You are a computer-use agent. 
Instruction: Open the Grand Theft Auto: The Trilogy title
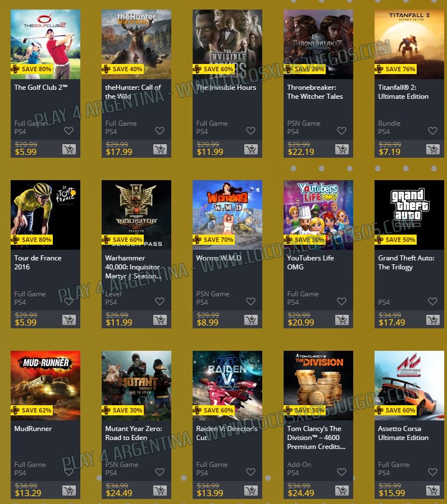406,263
